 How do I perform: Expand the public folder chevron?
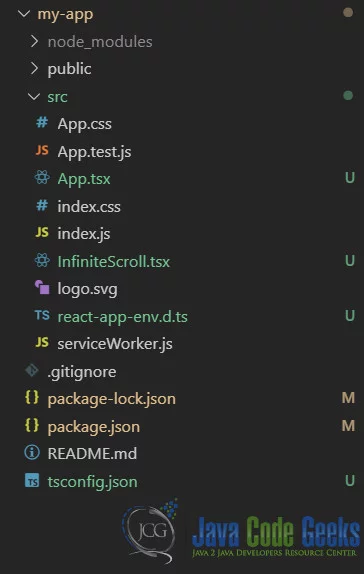tap(34, 68)
